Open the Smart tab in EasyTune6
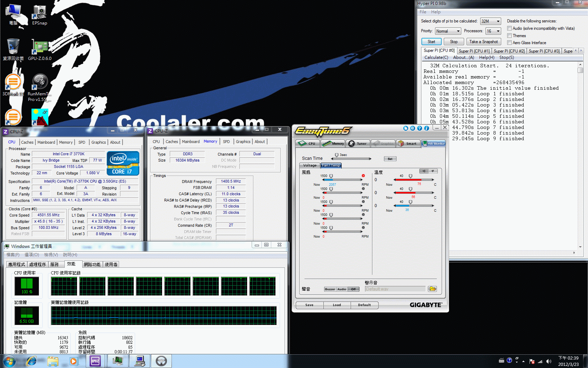588x368 pixels. tap(407, 143)
